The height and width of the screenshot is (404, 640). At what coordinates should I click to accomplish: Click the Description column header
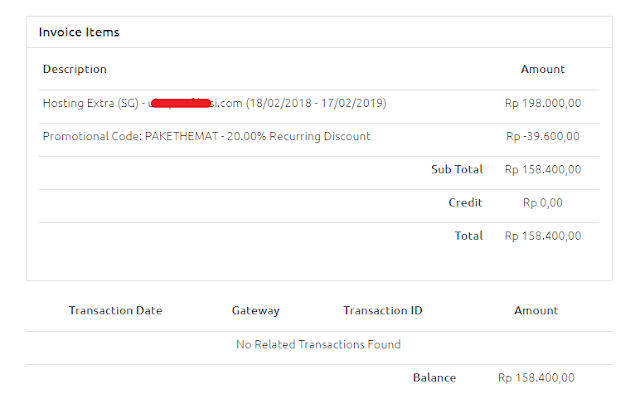[x=74, y=70]
